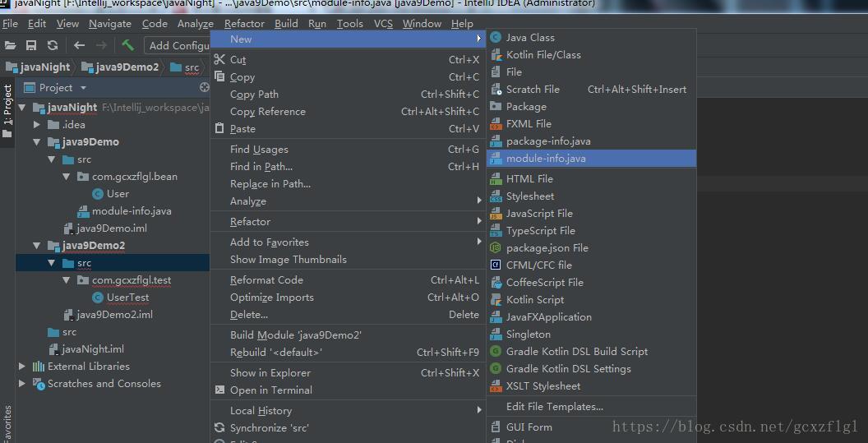Click the Paste clipboard icon in context menu
The width and height of the screenshot is (868, 443).
tap(219, 128)
